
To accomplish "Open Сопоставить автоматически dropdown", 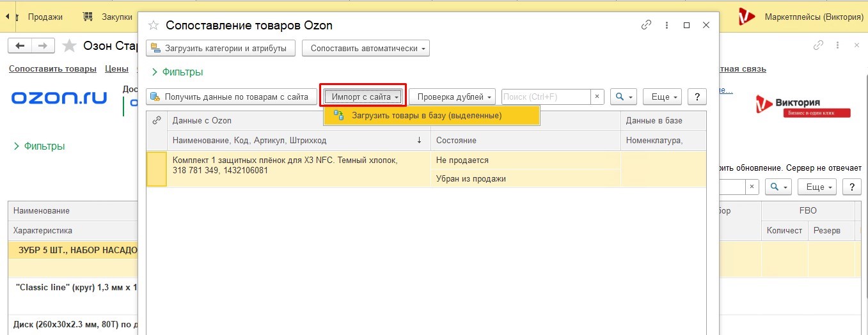I will click(x=365, y=48).
